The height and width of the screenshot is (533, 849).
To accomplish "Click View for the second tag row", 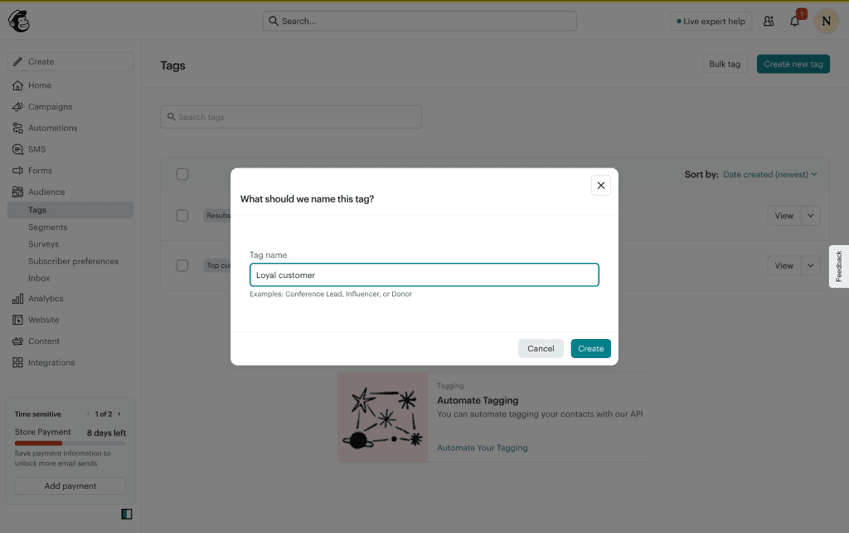I will (784, 265).
